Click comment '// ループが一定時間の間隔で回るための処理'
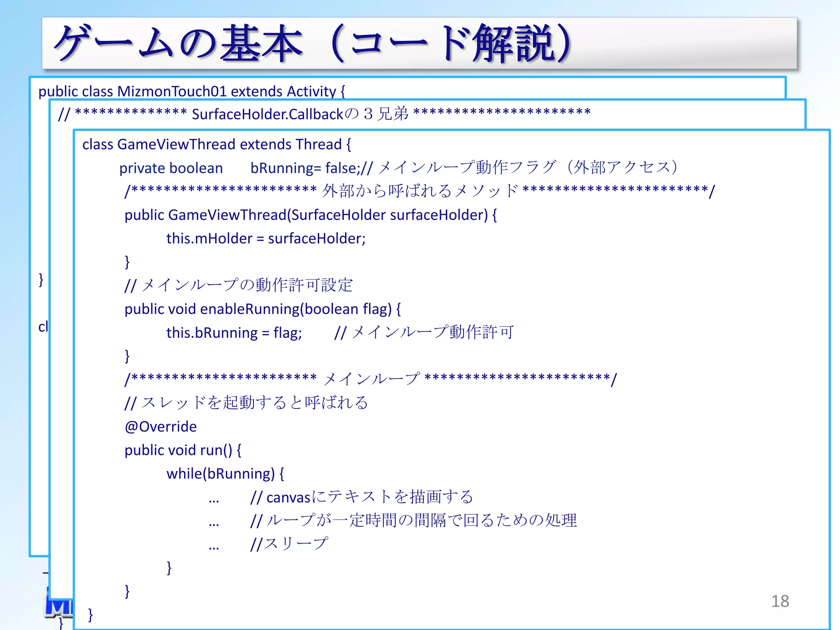The height and width of the screenshot is (630, 840). pyautogui.click(x=414, y=520)
